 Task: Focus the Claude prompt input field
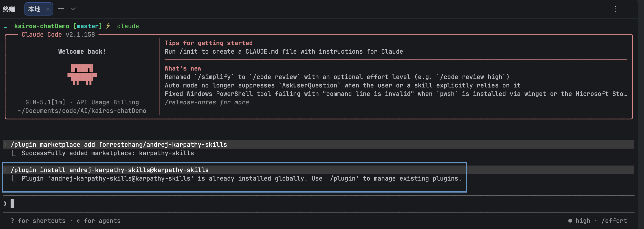319,204
